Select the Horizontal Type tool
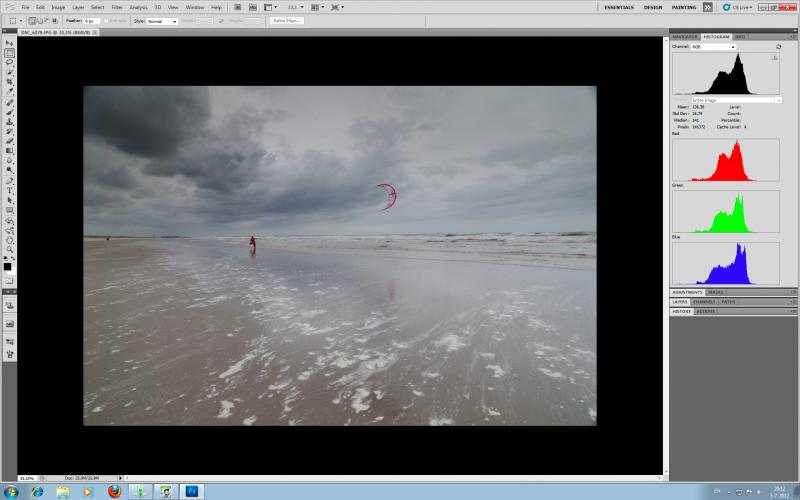800x500 pixels. (x=9, y=190)
